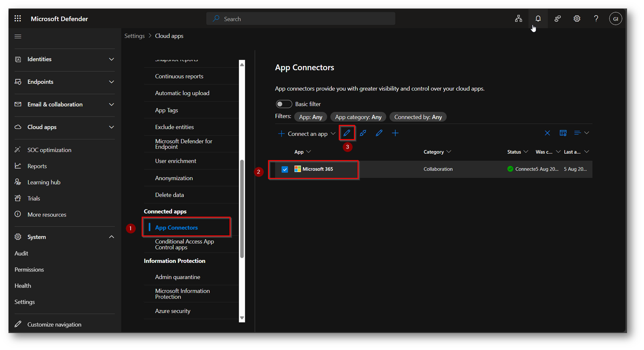The image size is (644, 350).
Task: Toggle the Basic filter switch
Action: pyautogui.click(x=284, y=104)
